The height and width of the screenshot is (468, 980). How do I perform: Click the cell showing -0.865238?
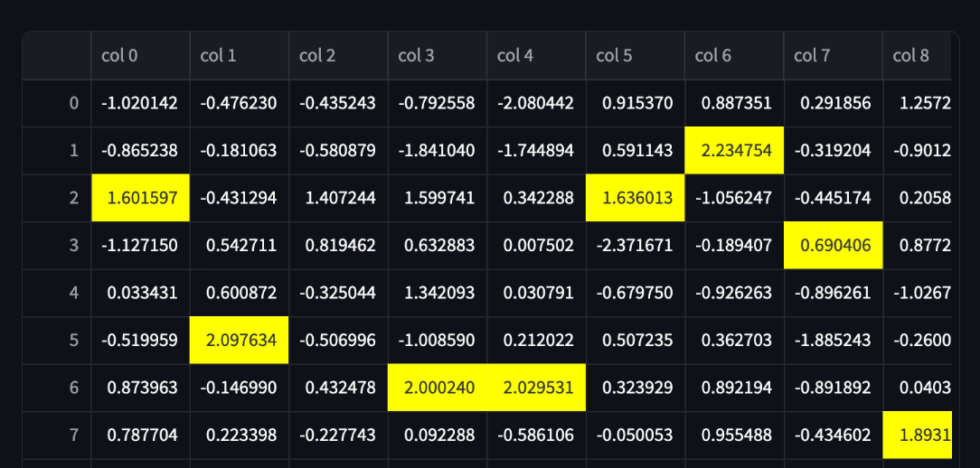141,151
